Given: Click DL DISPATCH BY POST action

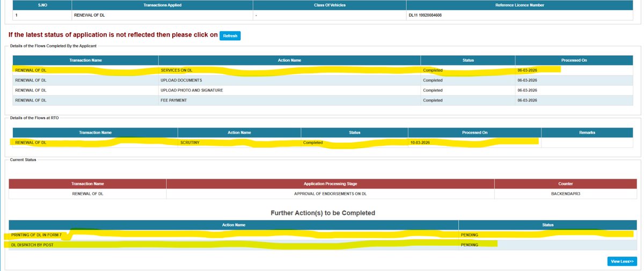Looking at the screenshot, I should tap(33, 245).
